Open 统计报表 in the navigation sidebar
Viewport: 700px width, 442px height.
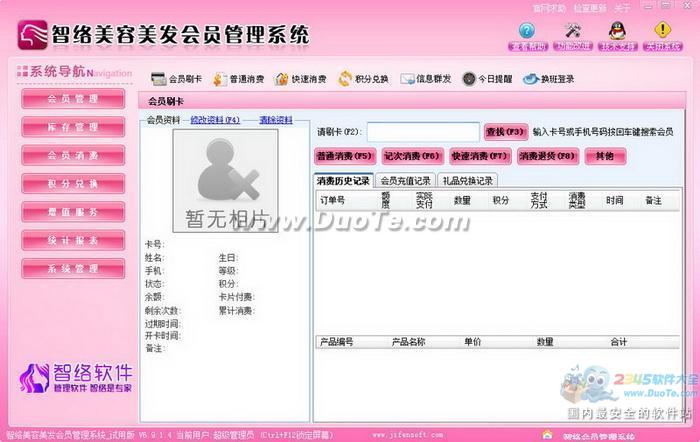tap(73, 240)
